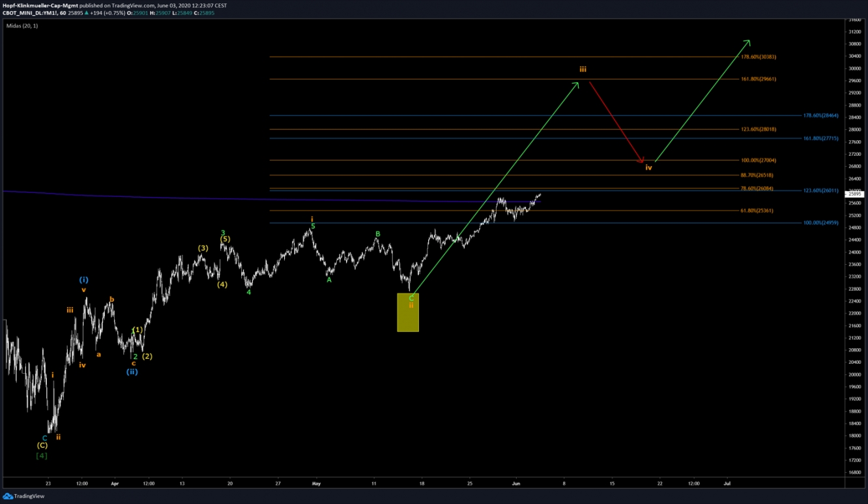Click the orange lowercase b wave label
Viewport: 868px width, 504px height.
point(111,300)
